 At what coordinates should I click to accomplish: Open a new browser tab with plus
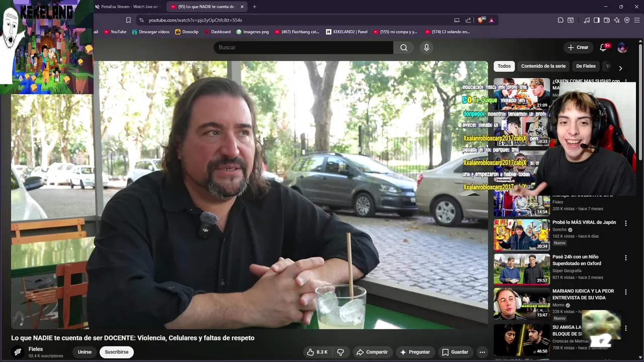coord(255,7)
